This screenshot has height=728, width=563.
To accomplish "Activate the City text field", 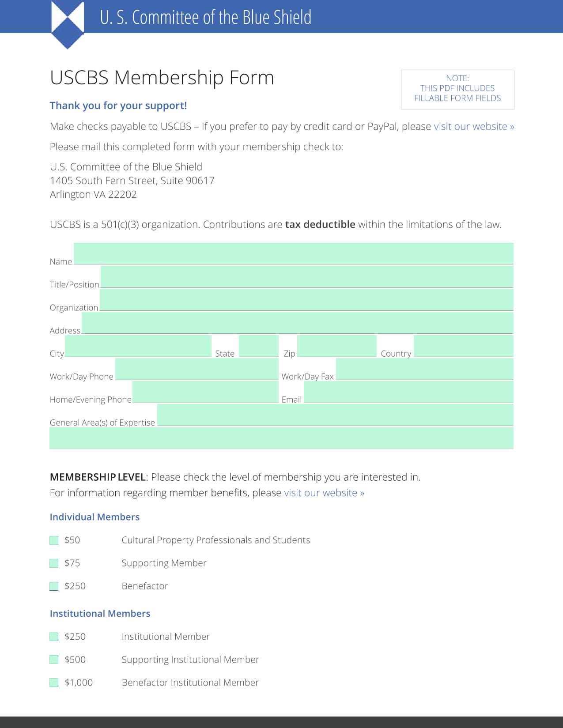I will (x=138, y=346).
